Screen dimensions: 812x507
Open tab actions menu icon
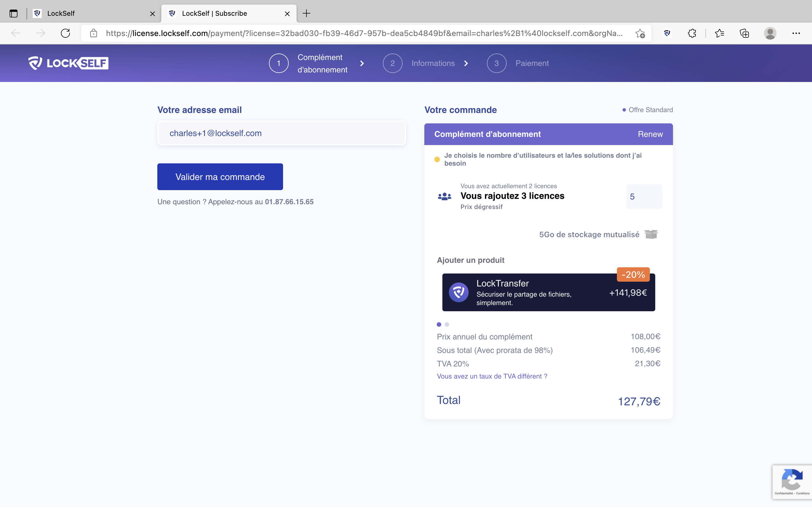point(14,14)
